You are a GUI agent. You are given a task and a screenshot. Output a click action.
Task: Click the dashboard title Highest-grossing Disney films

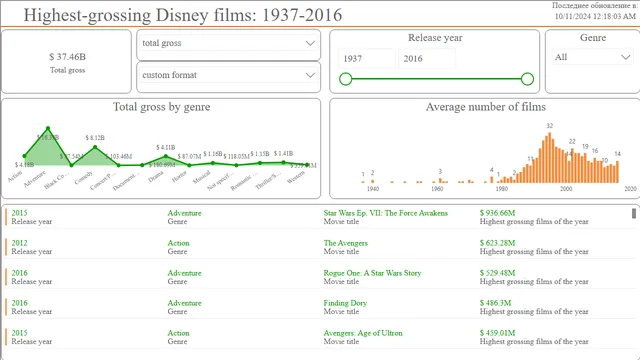(x=182, y=15)
